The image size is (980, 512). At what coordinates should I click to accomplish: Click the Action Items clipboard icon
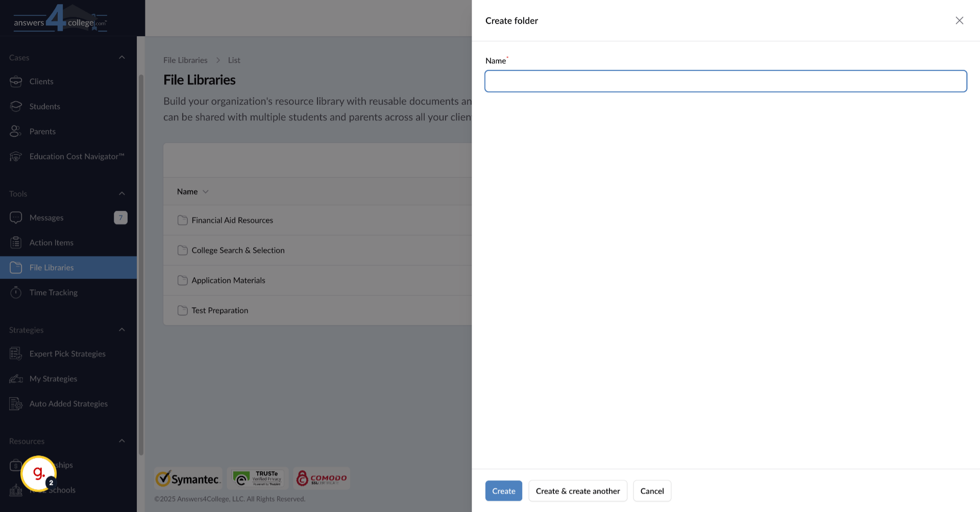(16, 243)
